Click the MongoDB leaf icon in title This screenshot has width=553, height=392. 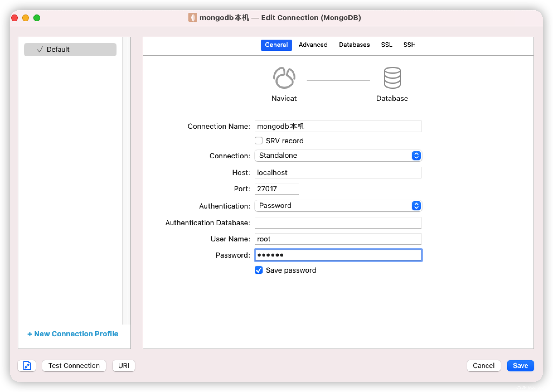click(193, 18)
